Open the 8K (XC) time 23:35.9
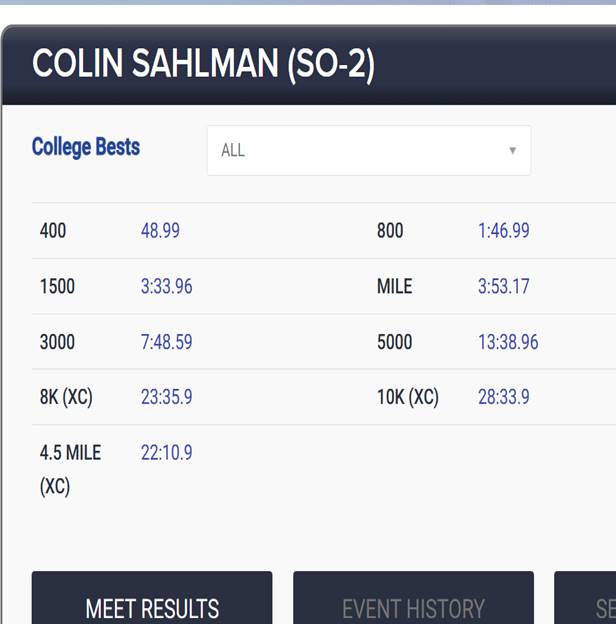The width and height of the screenshot is (616, 624). pyautogui.click(x=166, y=397)
